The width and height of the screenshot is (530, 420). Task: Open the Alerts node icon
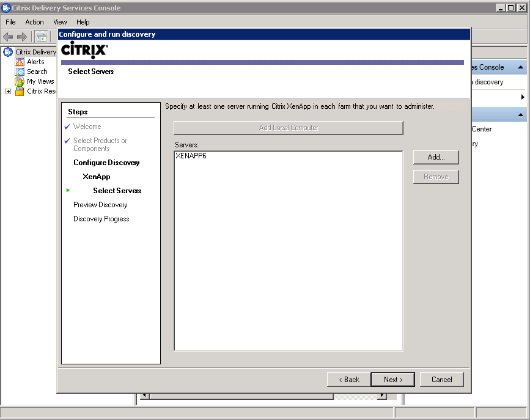20,62
